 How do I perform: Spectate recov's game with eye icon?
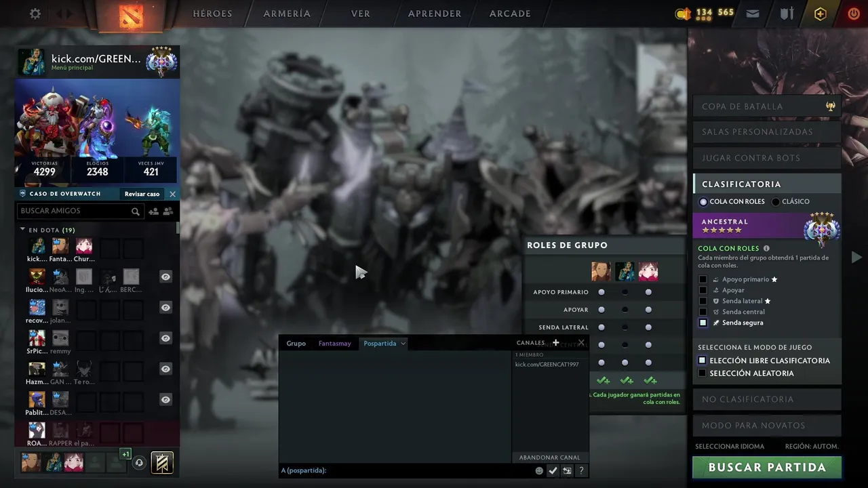165,308
